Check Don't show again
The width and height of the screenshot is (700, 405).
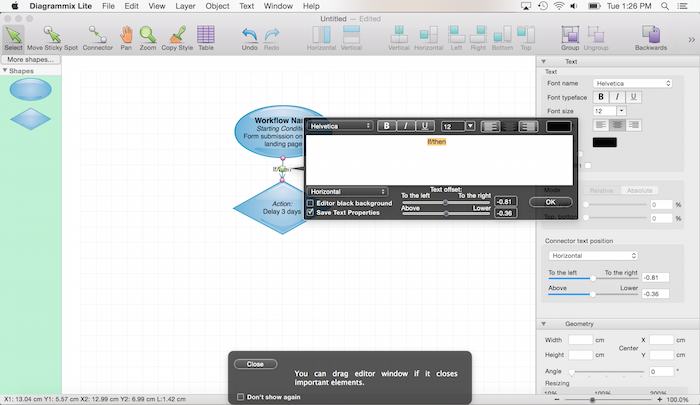tap(241, 397)
